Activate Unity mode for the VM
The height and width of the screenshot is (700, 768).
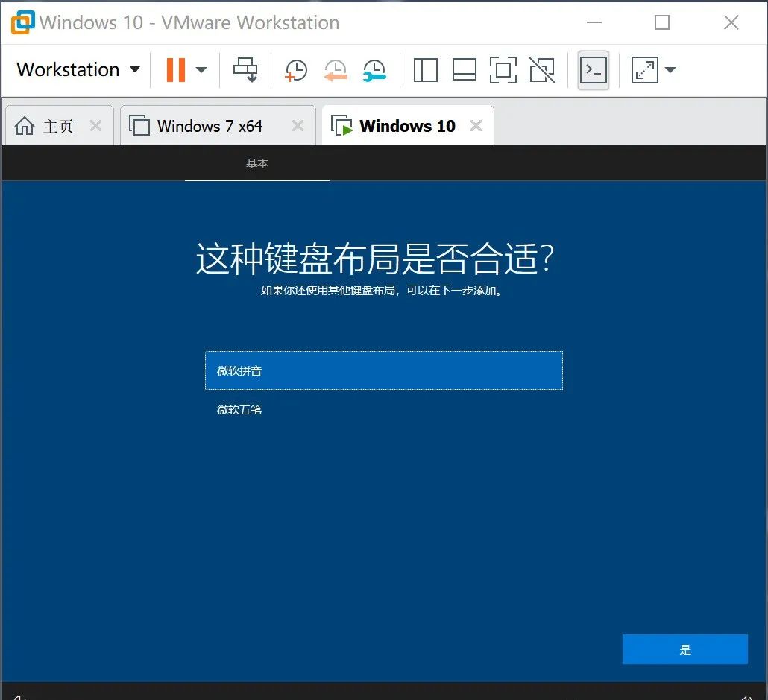click(x=542, y=69)
